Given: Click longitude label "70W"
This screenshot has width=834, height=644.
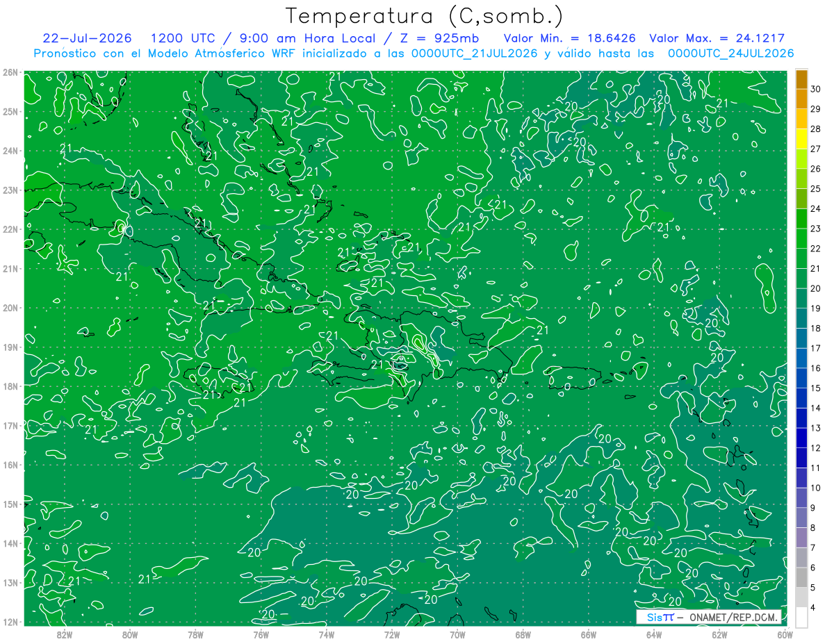Looking at the screenshot, I should coord(457,634).
